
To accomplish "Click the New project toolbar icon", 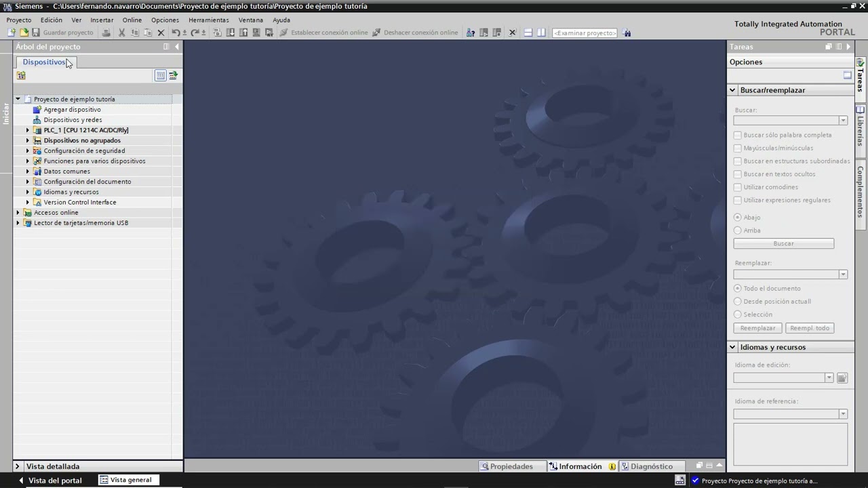I will click(x=12, y=33).
